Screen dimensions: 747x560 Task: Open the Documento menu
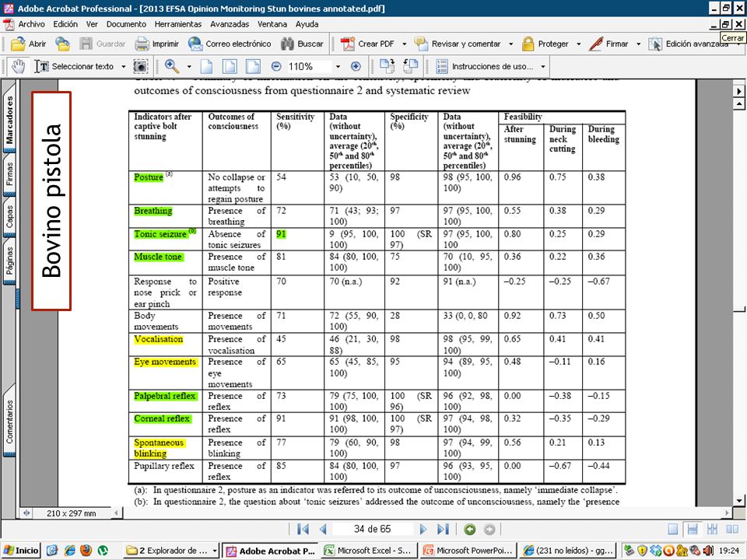126,24
